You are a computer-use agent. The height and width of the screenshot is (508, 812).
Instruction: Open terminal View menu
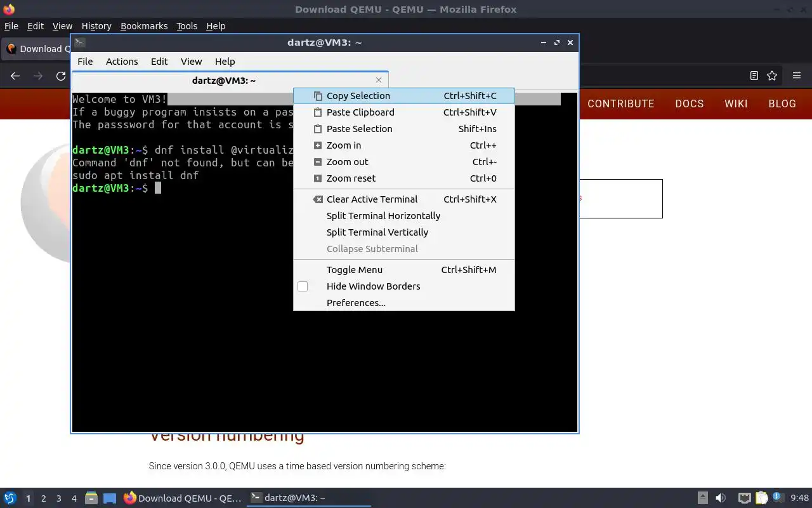pos(191,62)
